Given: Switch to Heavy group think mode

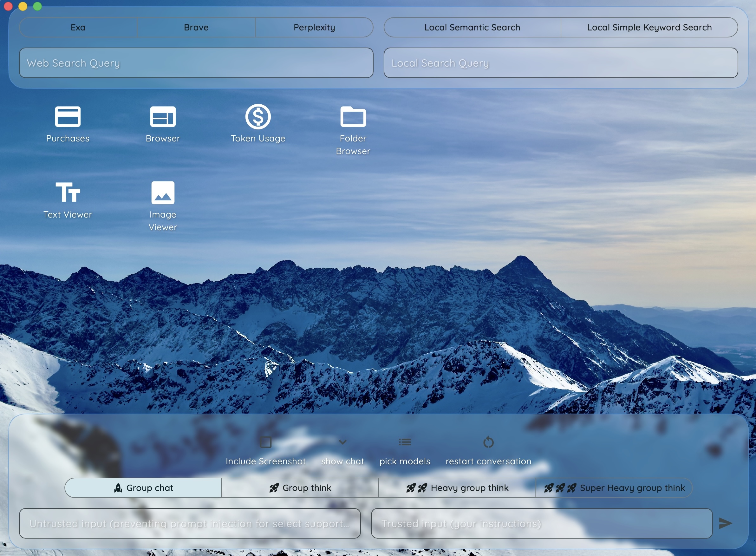Looking at the screenshot, I should pyautogui.click(x=457, y=488).
